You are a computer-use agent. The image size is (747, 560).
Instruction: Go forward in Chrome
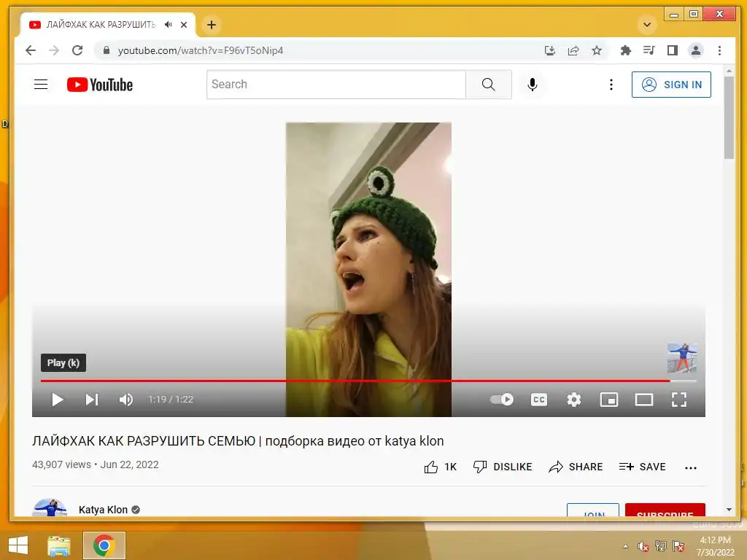pyautogui.click(x=54, y=50)
